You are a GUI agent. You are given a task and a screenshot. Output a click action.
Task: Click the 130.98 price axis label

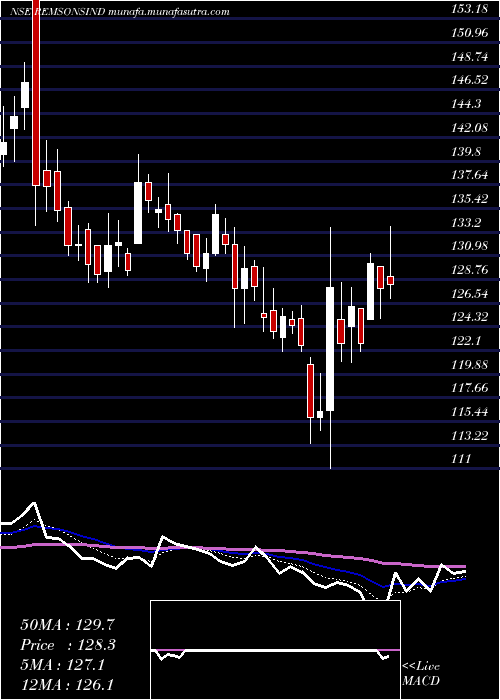click(471, 246)
